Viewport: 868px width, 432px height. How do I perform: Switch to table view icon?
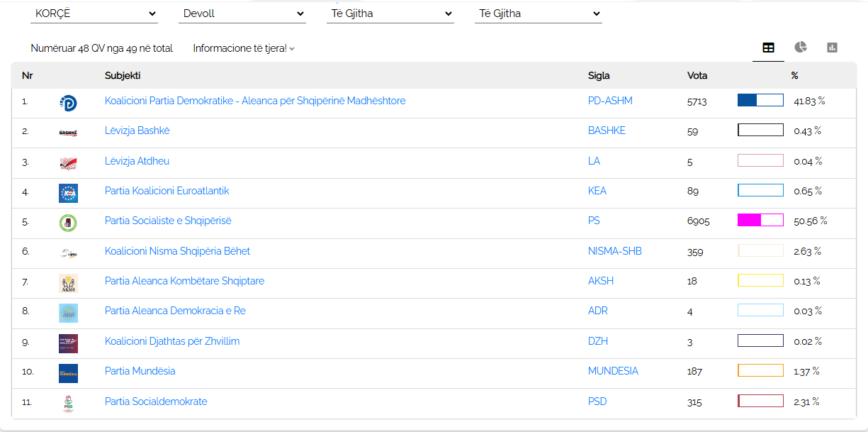pos(768,48)
